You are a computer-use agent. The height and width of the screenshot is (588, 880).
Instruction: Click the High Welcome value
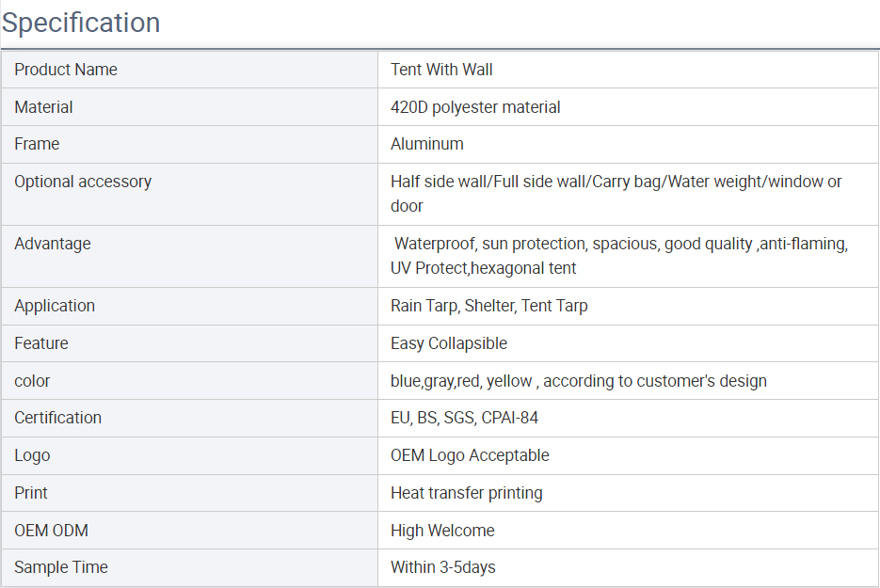[442, 531]
